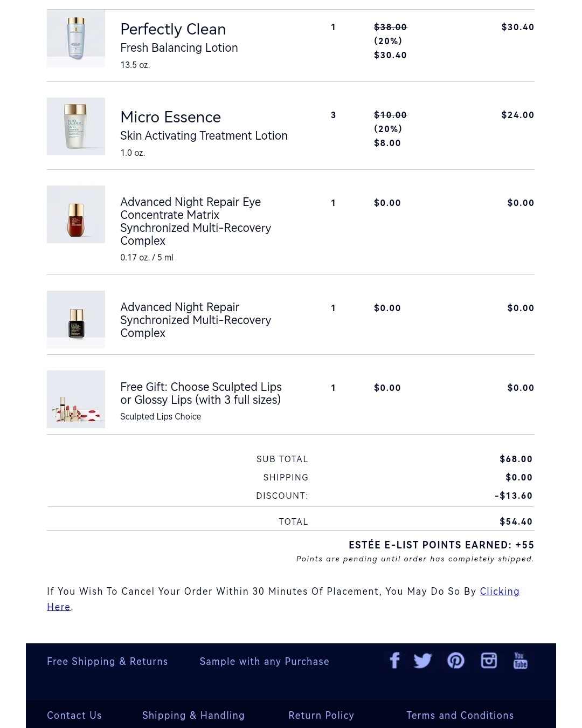Viewport: 582px width, 728px height.
Task: Click the Perfectly Clean product title
Action: click(173, 29)
